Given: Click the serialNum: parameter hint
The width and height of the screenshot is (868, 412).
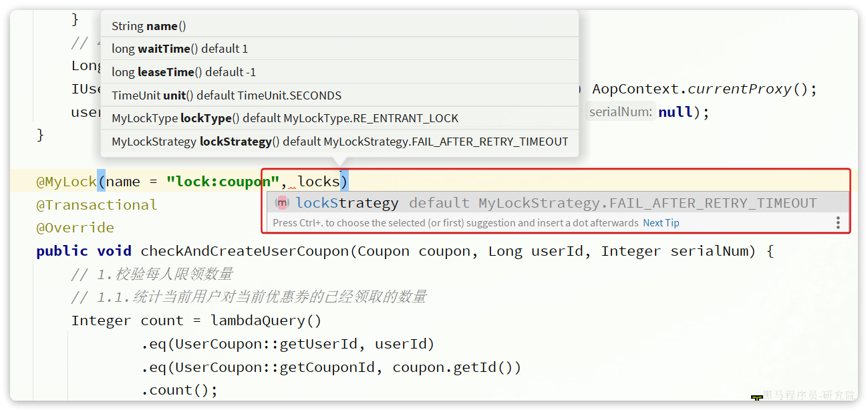Looking at the screenshot, I should (x=620, y=112).
